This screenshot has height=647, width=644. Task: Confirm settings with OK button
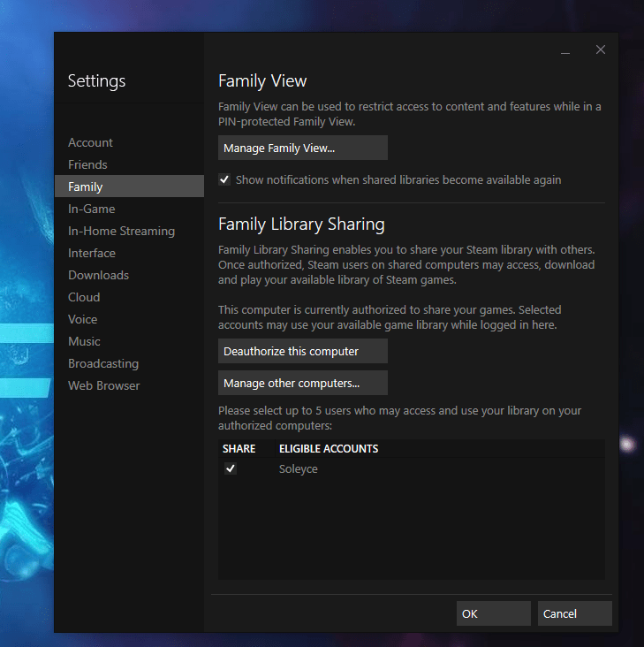494,613
